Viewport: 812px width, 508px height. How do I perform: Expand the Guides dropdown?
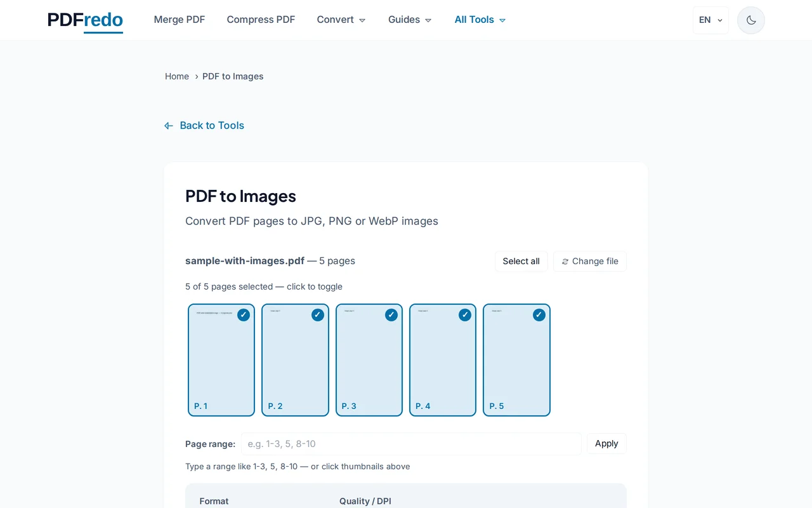pyautogui.click(x=409, y=20)
